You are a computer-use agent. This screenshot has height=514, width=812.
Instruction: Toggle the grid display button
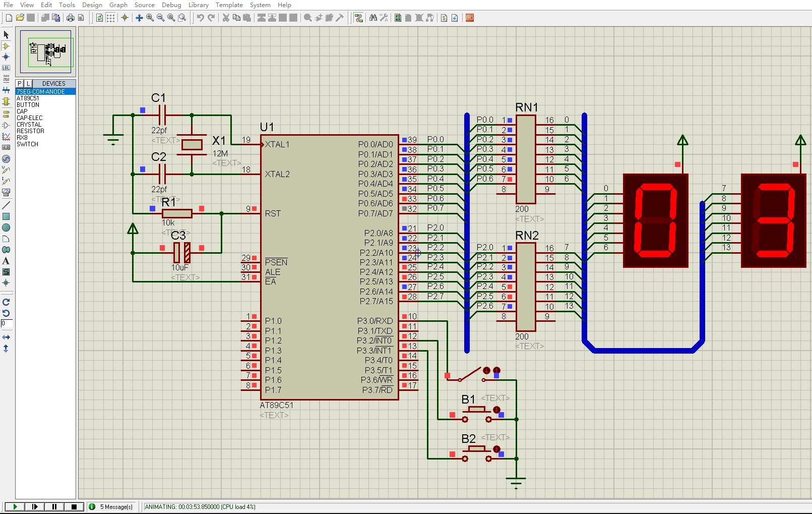[x=110, y=18]
